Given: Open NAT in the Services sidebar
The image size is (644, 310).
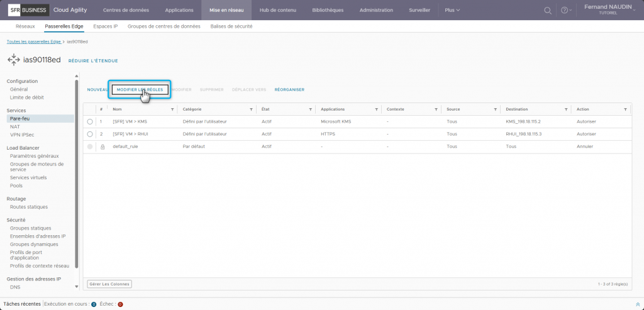Looking at the screenshot, I should click(x=15, y=126).
